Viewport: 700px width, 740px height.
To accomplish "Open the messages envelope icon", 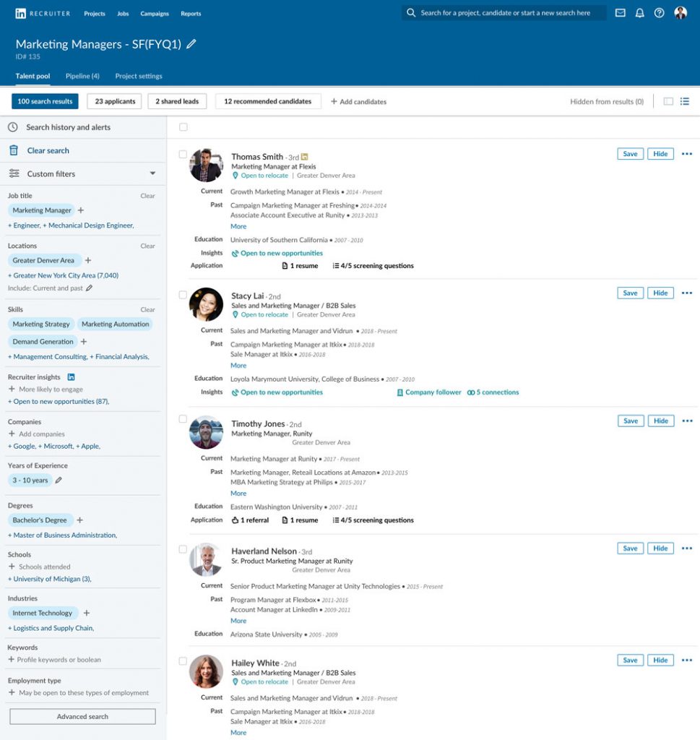I will (x=620, y=13).
